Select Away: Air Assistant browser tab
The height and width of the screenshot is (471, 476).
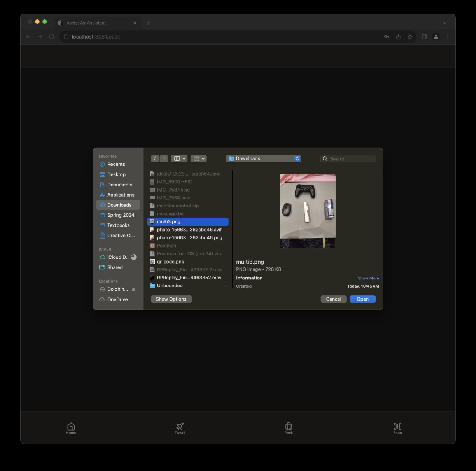coord(97,23)
